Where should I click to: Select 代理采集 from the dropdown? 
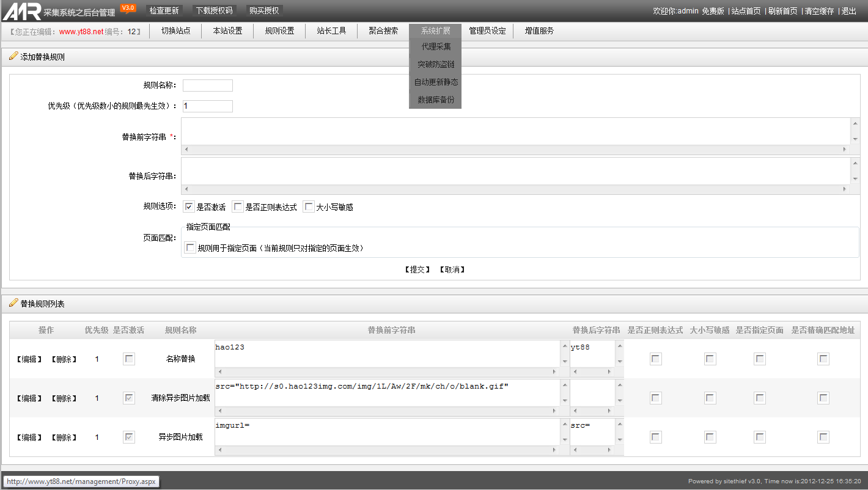435,46
